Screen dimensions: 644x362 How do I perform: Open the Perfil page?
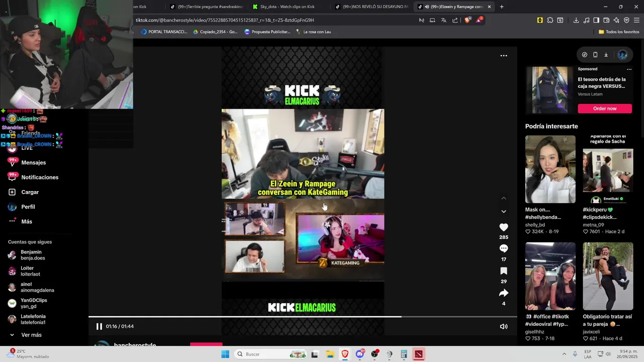[x=28, y=207]
